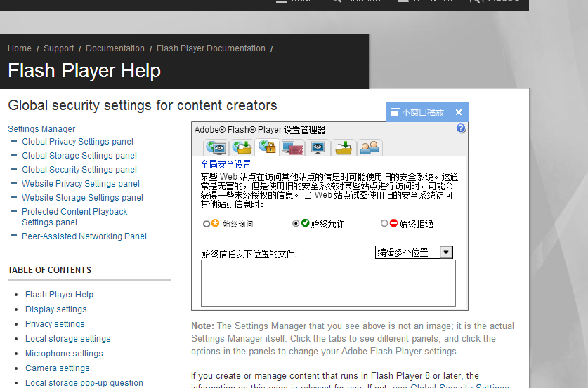
Task: Open Microphone settings contents link
Action: tap(64, 354)
